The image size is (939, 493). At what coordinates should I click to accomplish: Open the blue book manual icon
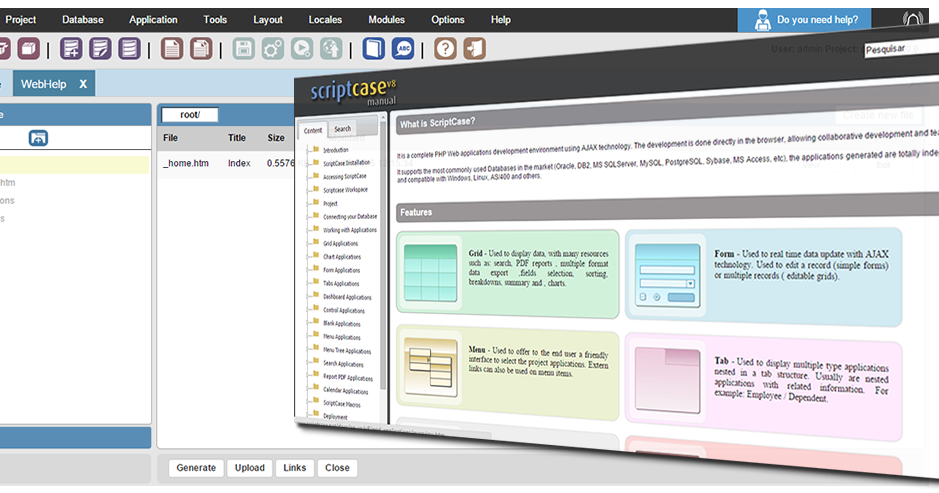(x=374, y=49)
